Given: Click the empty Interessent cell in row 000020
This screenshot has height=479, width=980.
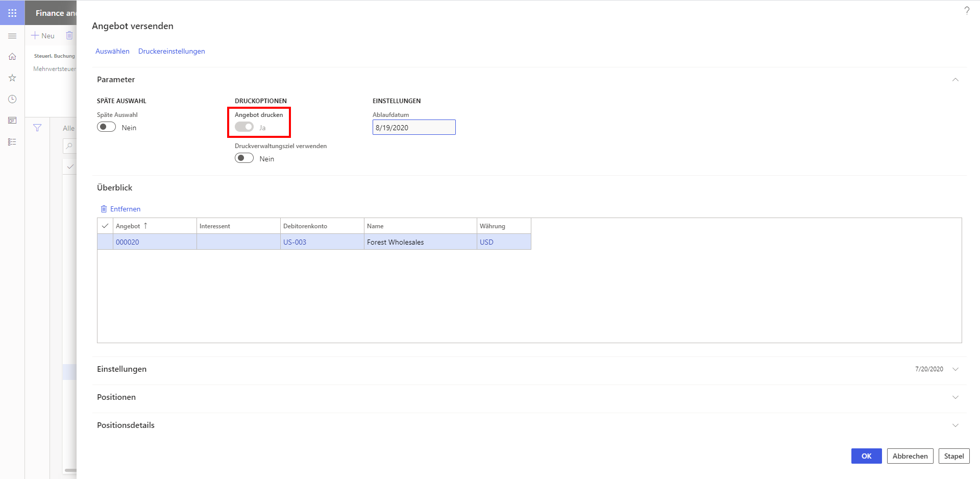Looking at the screenshot, I should coord(238,242).
